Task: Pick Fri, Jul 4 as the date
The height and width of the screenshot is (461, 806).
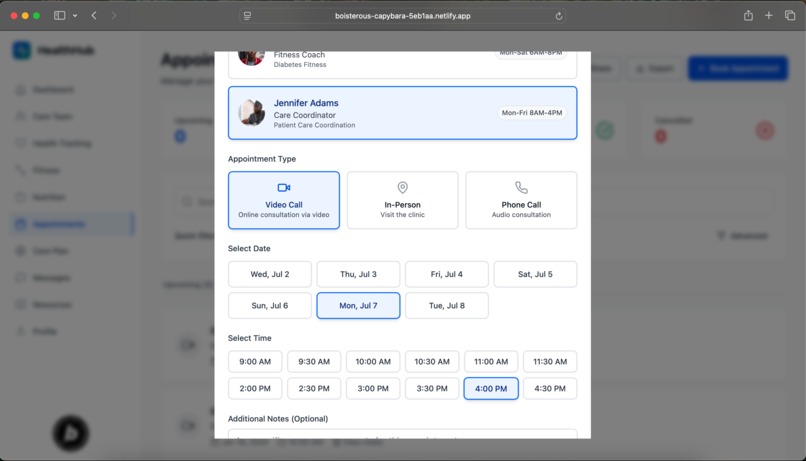Action: tap(447, 274)
